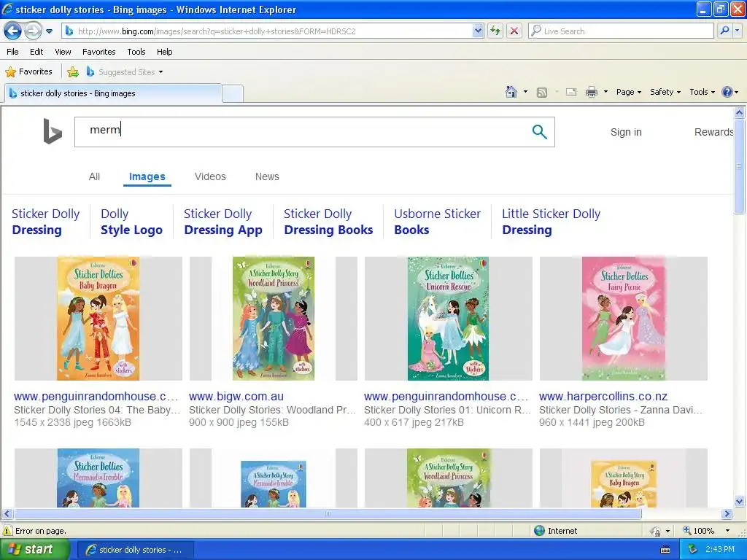Click the Read Mail icon
Viewport: 747px width, 560px height.
571,92
